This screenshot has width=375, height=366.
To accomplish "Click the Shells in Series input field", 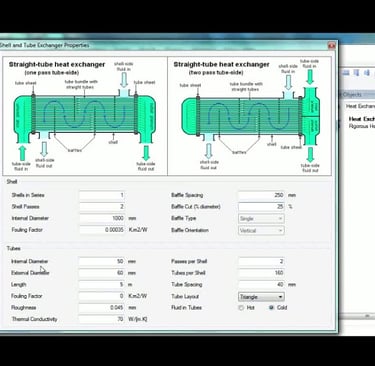I will click(102, 195).
